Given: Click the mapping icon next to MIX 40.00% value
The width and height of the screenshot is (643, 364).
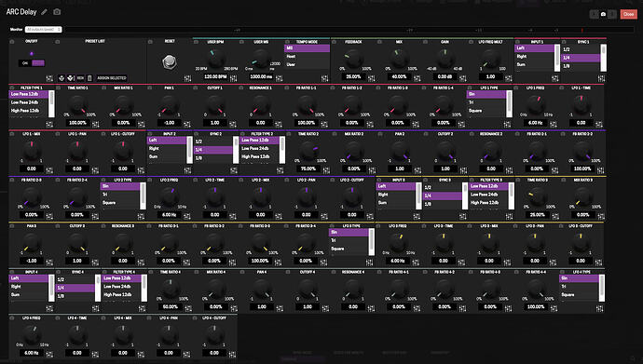Looking at the screenshot, I should tap(417, 78).
